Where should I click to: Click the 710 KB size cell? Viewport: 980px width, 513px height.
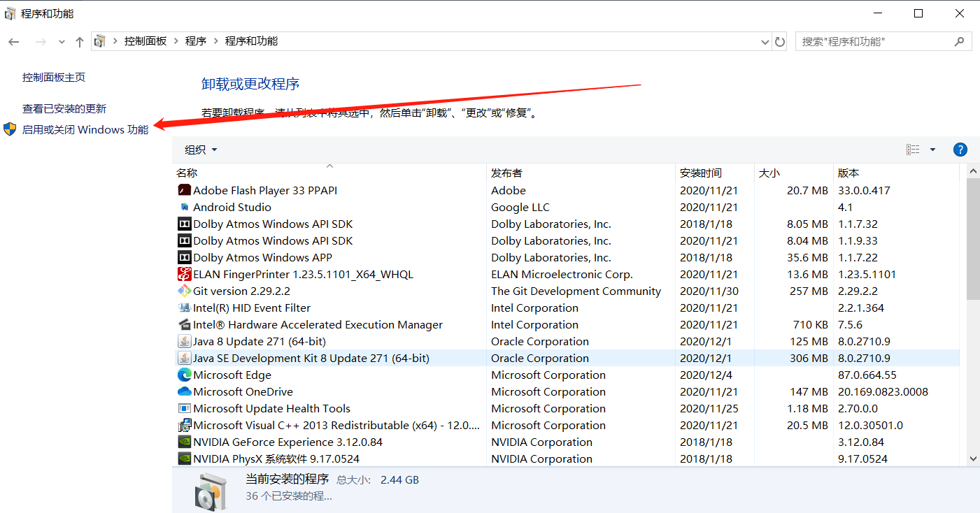pyautogui.click(x=810, y=324)
